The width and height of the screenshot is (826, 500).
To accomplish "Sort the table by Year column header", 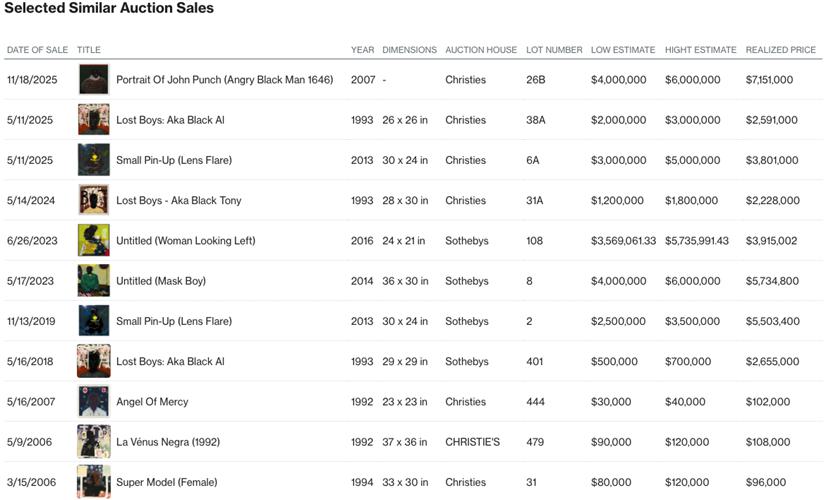I will (361, 50).
